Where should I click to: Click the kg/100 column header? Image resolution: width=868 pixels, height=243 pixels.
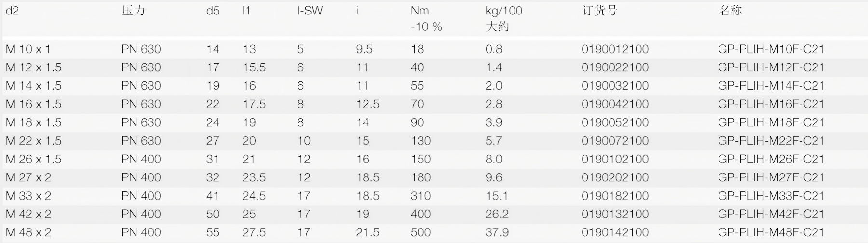click(504, 11)
